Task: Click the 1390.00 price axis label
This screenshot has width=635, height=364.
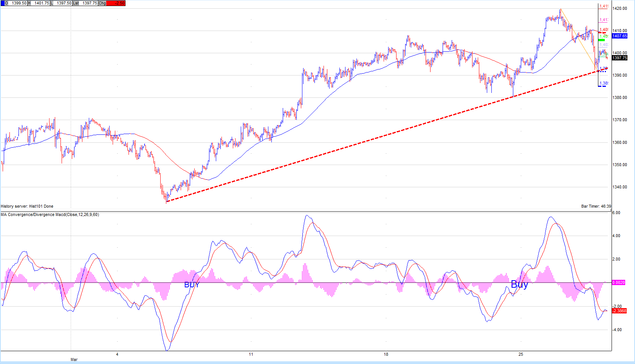Action: (x=620, y=75)
